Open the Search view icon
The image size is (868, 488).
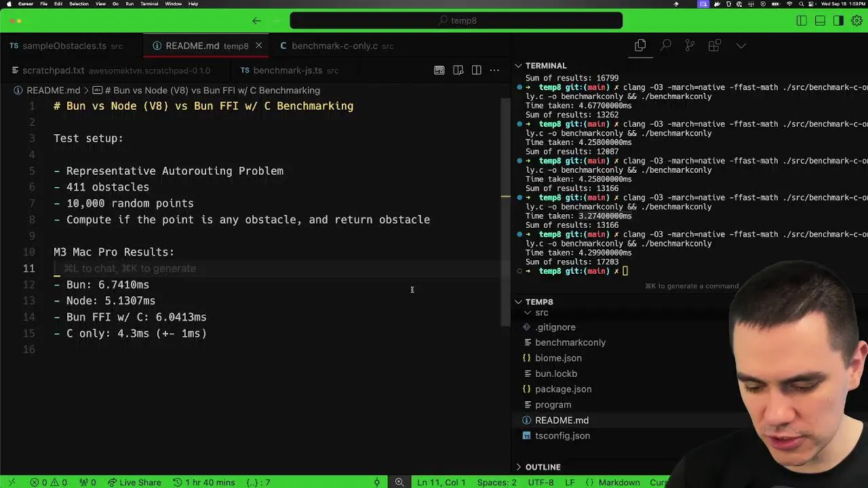pos(665,45)
